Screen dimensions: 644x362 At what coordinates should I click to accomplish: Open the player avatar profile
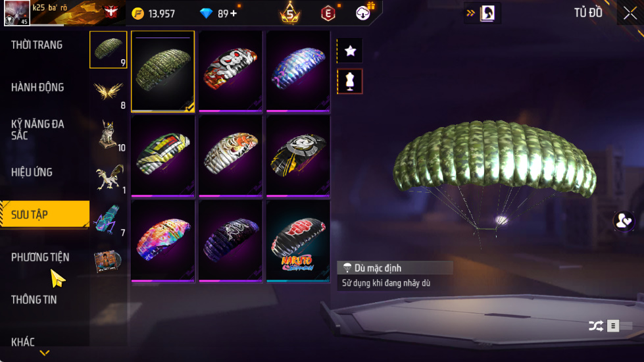(x=17, y=13)
